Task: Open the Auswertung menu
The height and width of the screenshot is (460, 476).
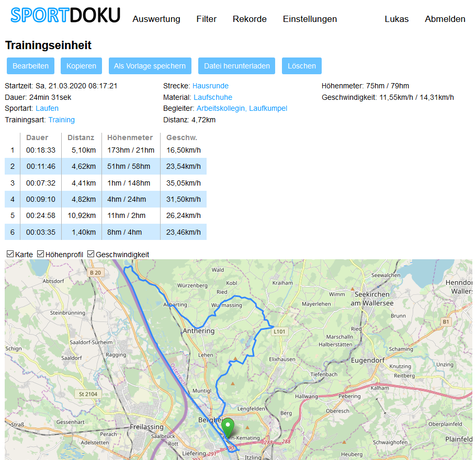Action: (156, 19)
